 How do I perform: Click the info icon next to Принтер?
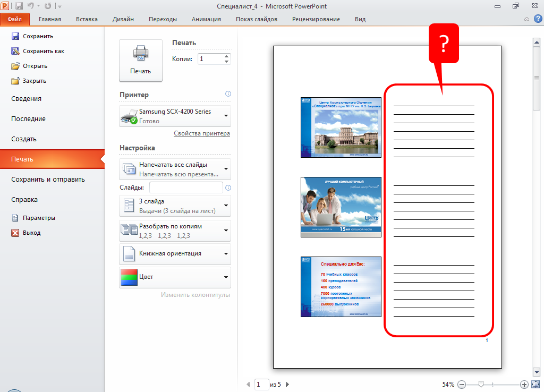[228, 94]
